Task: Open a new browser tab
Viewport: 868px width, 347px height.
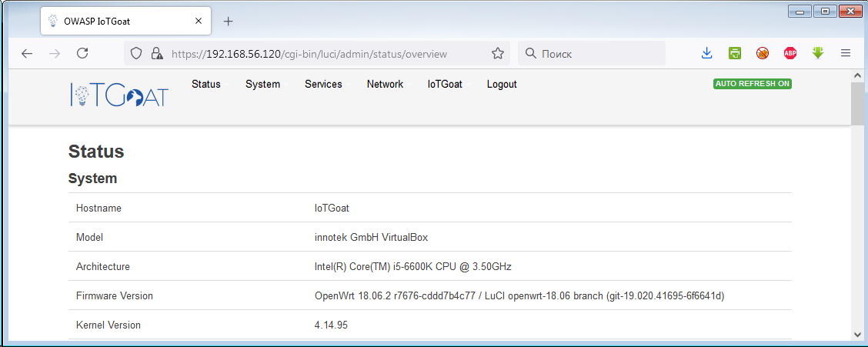Action: (x=228, y=22)
